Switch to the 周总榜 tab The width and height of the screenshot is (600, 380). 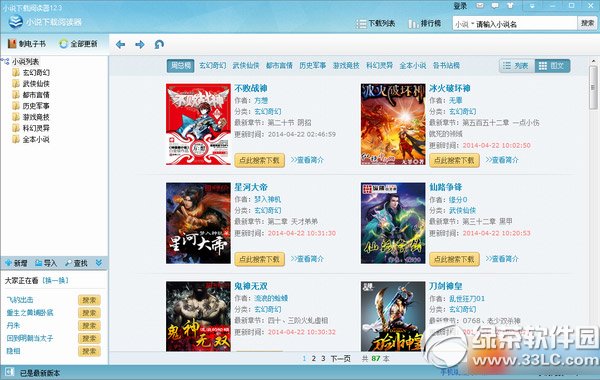point(181,65)
